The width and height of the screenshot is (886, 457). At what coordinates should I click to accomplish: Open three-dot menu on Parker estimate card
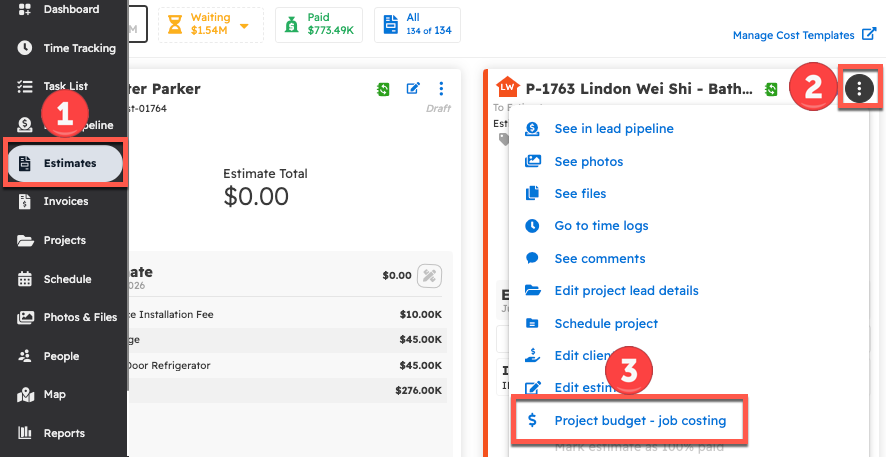pyautogui.click(x=442, y=89)
